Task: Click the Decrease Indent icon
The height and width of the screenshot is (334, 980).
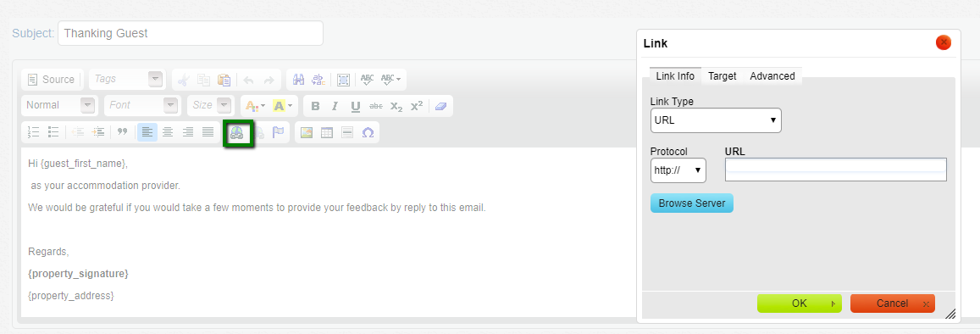Action: 78,132
